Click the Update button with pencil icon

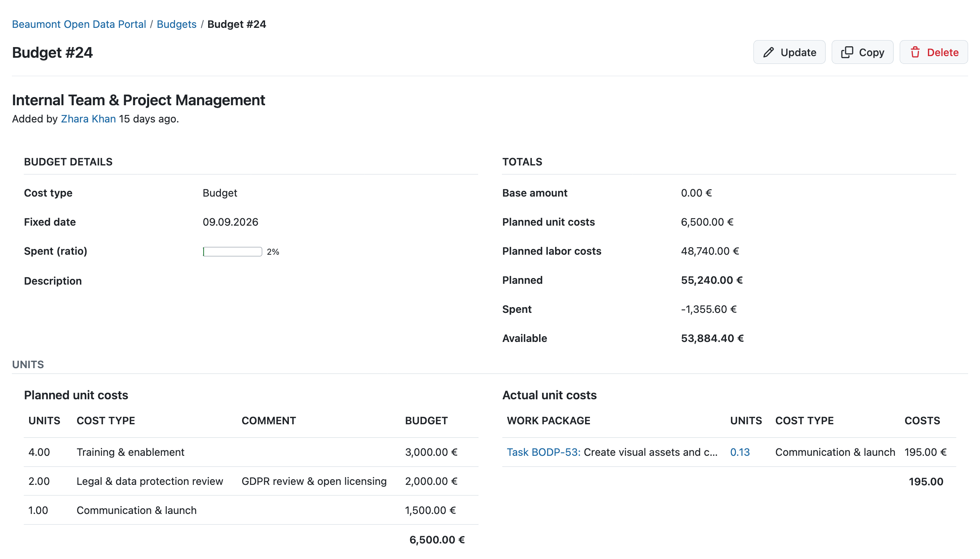(789, 52)
